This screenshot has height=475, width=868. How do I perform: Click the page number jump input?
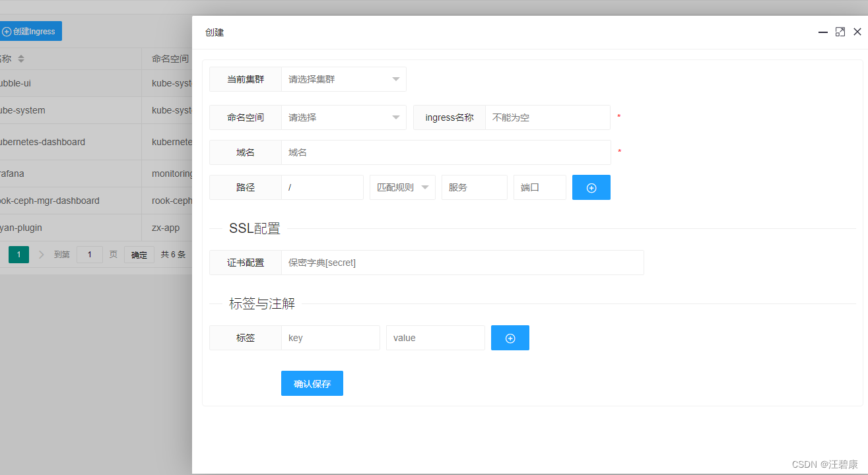pyautogui.click(x=90, y=255)
